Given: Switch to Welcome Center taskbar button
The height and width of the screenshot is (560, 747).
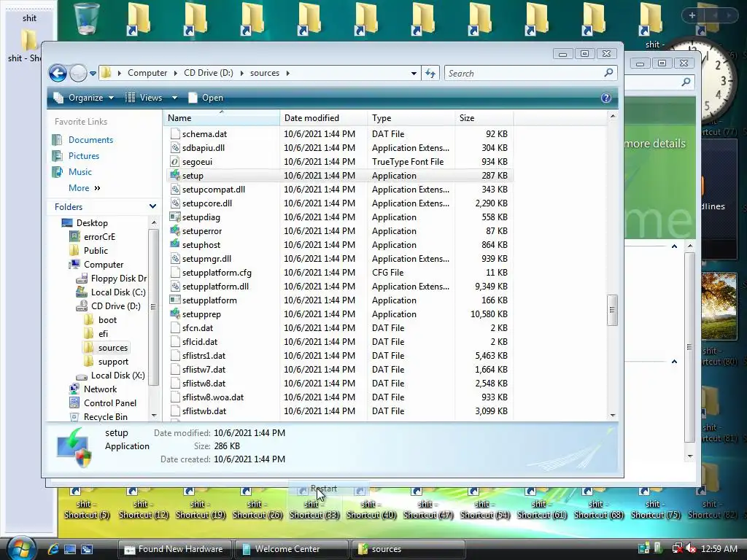Looking at the screenshot, I should [291, 549].
